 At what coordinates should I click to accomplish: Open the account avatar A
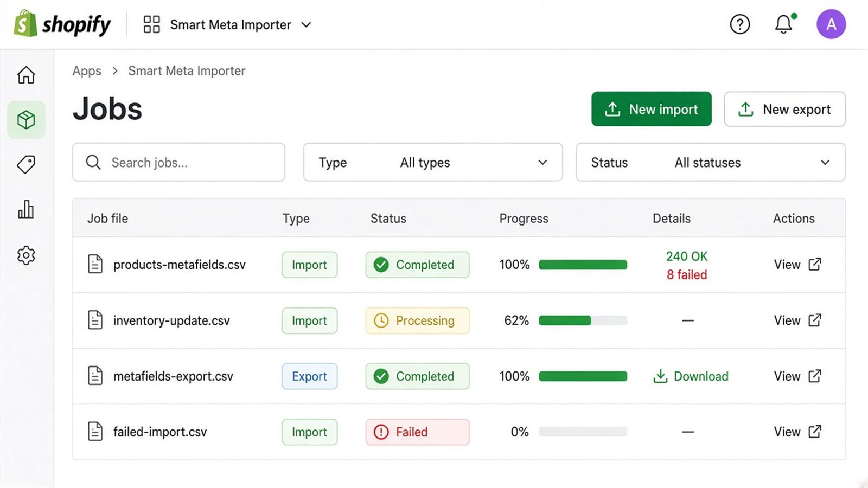point(831,24)
